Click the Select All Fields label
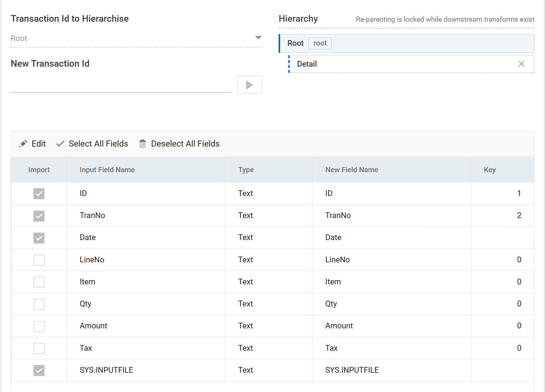 pos(98,144)
